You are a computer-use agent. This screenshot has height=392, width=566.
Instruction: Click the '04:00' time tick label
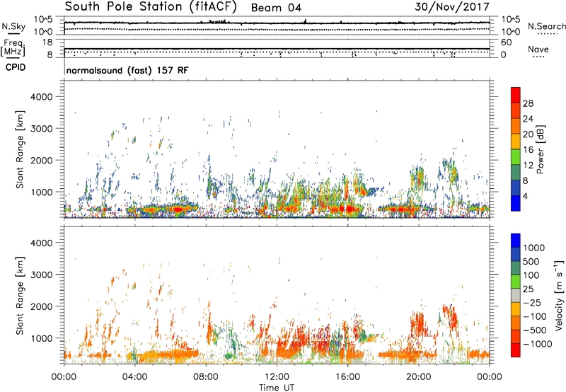[x=134, y=377]
